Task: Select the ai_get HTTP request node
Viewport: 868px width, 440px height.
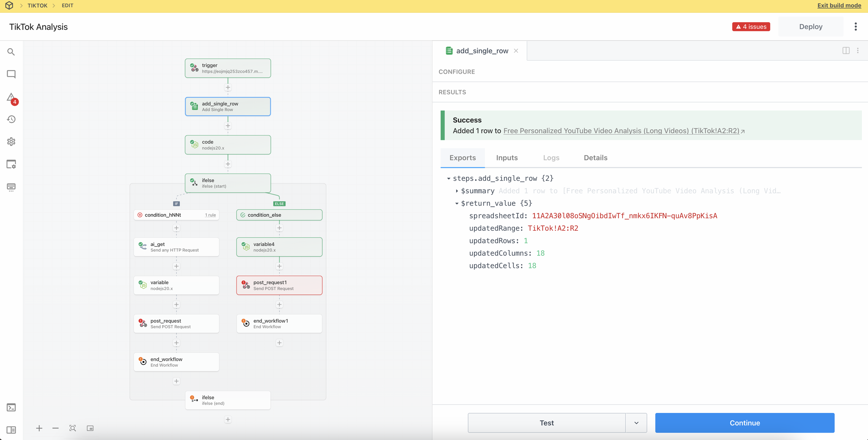Action: pos(176,247)
